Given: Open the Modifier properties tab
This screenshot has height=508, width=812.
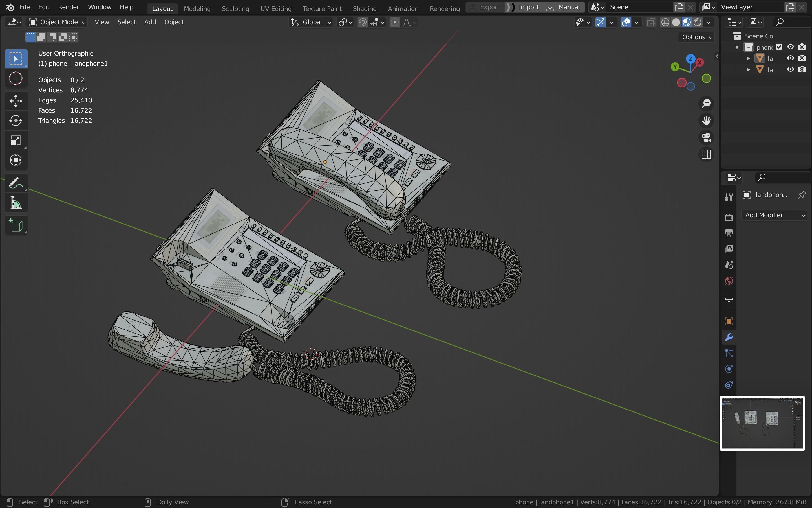Looking at the screenshot, I should coord(729,337).
